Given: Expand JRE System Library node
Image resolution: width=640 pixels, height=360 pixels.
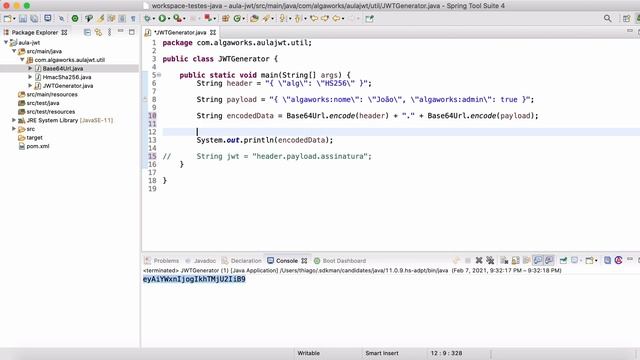Looking at the screenshot, I should pos(14,120).
